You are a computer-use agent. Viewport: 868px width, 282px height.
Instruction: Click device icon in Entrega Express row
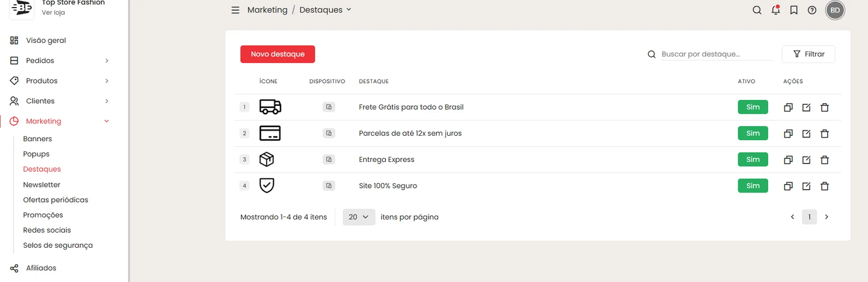pyautogui.click(x=329, y=159)
